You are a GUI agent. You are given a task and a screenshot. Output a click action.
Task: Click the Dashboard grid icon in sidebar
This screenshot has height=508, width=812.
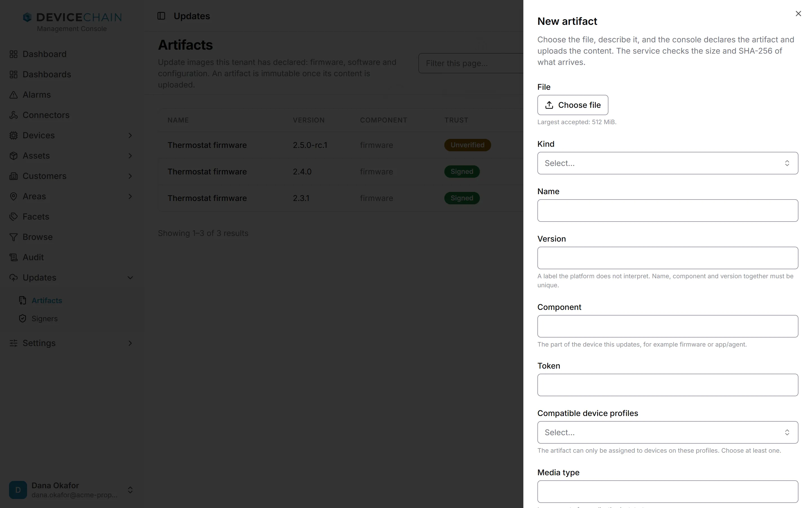pos(14,54)
